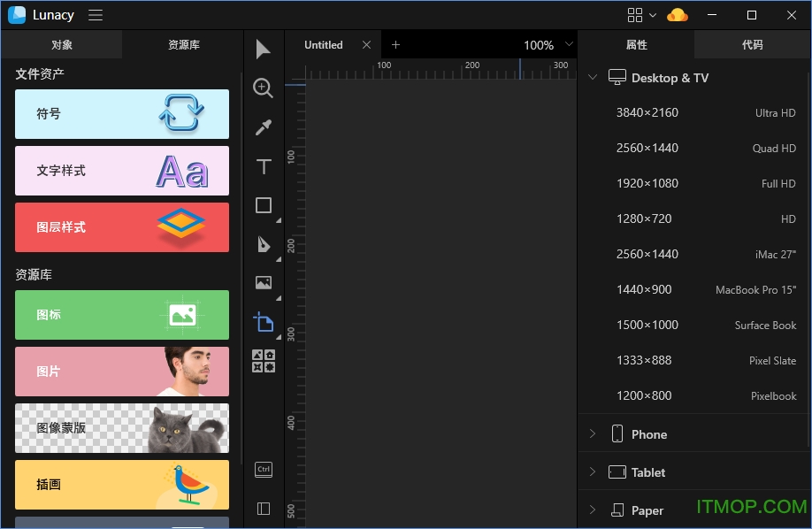
Task: Open the 图片 photos library card
Action: [x=122, y=372]
